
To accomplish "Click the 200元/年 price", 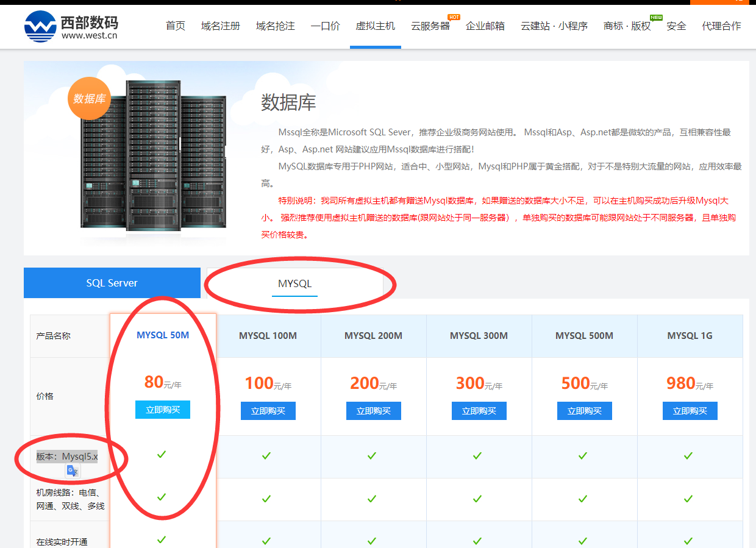I will 374,383.
